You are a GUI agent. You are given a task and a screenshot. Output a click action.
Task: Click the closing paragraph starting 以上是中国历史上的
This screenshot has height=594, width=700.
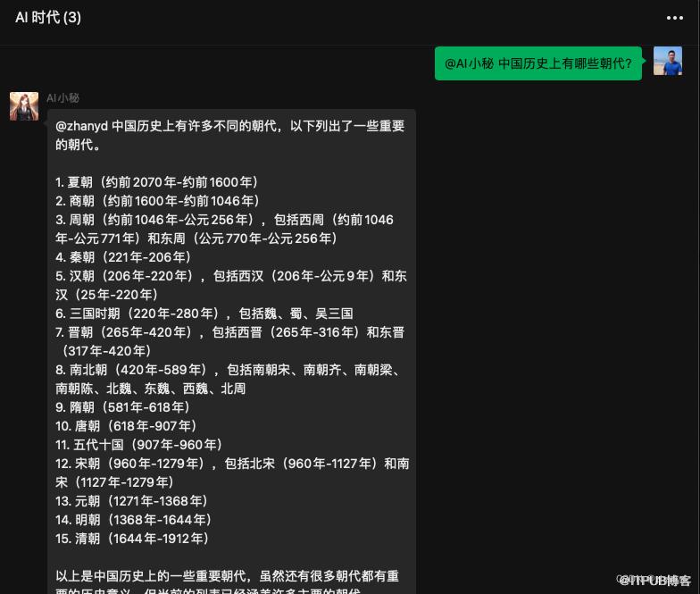tap(227, 582)
